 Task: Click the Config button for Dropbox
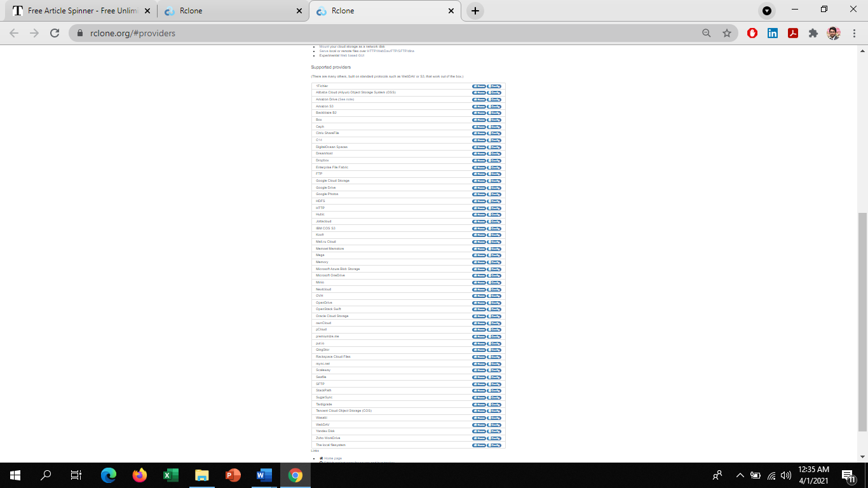(494, 161)
